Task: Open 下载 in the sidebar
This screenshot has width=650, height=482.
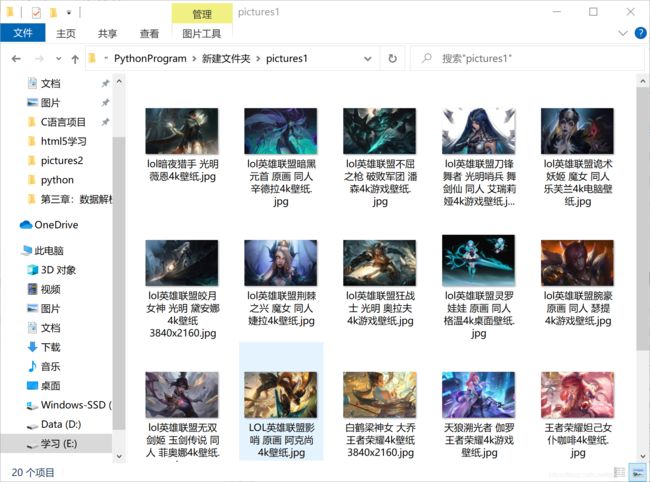Action: pyautogui.click(x=50, y=347)
